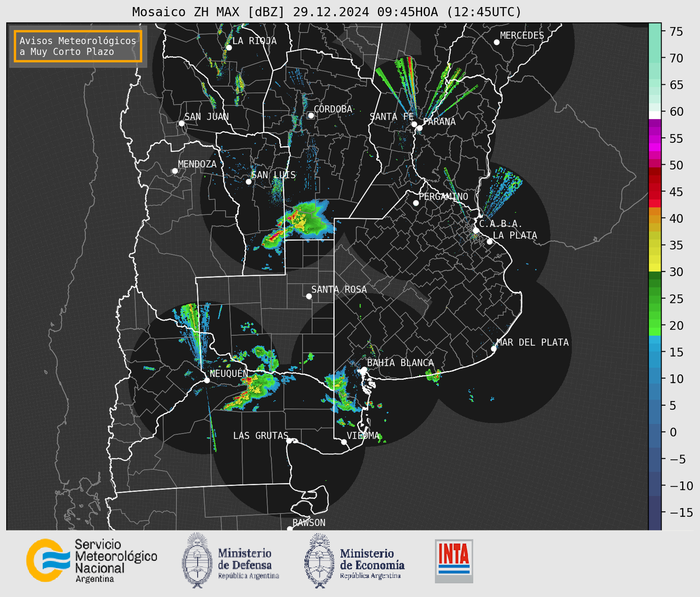Click the Mendoza city marker dot
This screenshot has height=597, width=700.
click(x=175, y=171)
